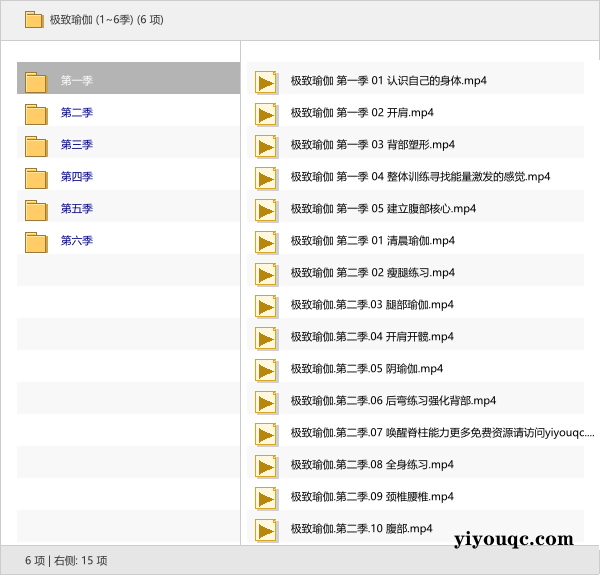This screenshot has height=575, width=600.
Task: Click the 第一季 folder icon
Action: pyautogui.click(x=36, y=82)
